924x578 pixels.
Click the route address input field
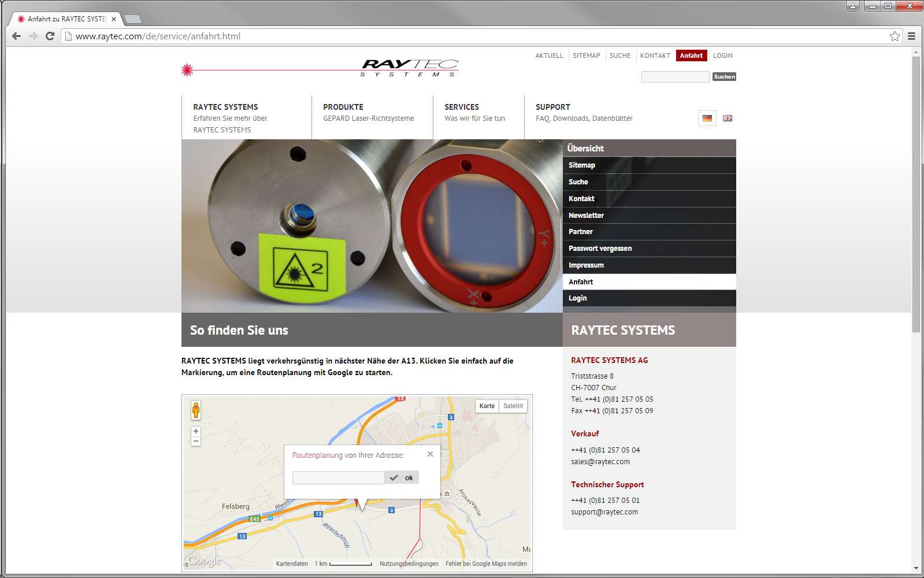pyautogui.click(x=338, y=477)
